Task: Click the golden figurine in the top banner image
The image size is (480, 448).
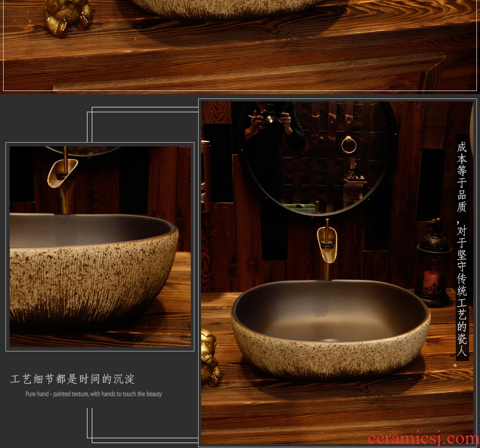Action: (67, 16)
